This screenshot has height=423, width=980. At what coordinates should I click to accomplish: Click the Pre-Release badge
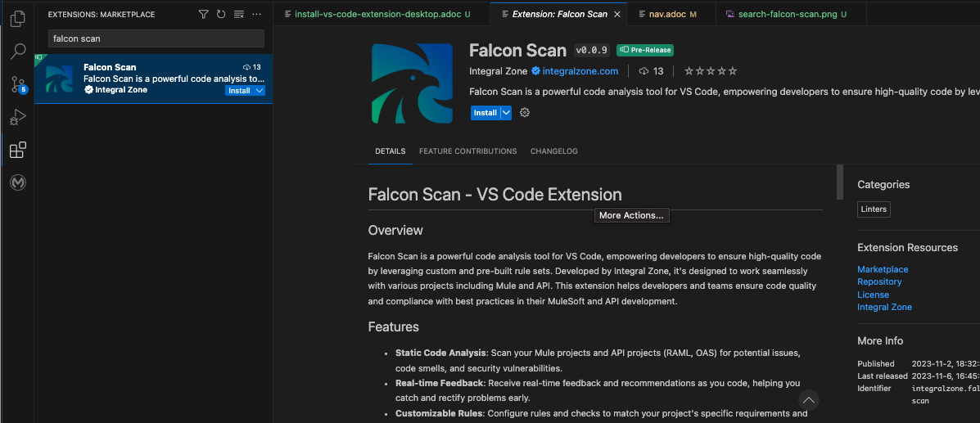point(645,50)
